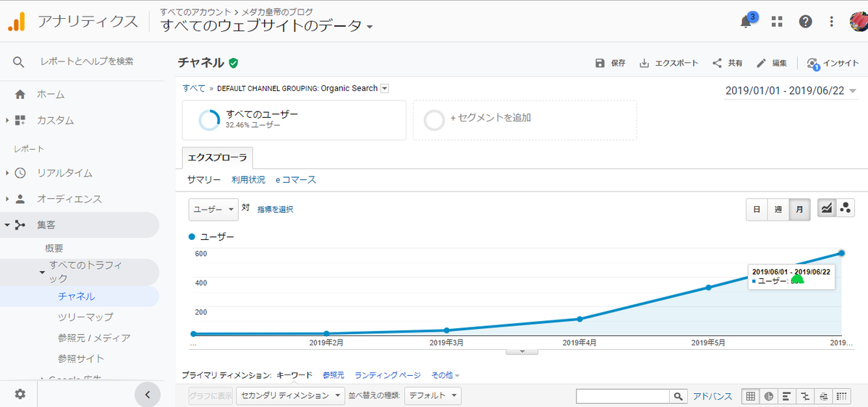Viewport: 868px width, 407px height.
Task: Open the three-dot more options menu
Action: 832,22
